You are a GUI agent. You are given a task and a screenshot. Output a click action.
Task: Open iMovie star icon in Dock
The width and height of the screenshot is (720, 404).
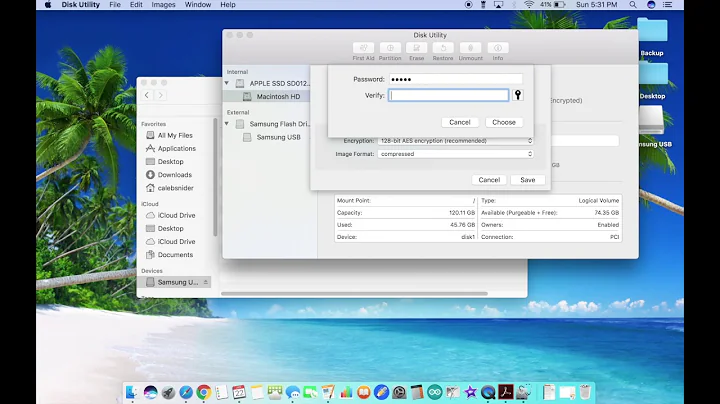[470, 392]
